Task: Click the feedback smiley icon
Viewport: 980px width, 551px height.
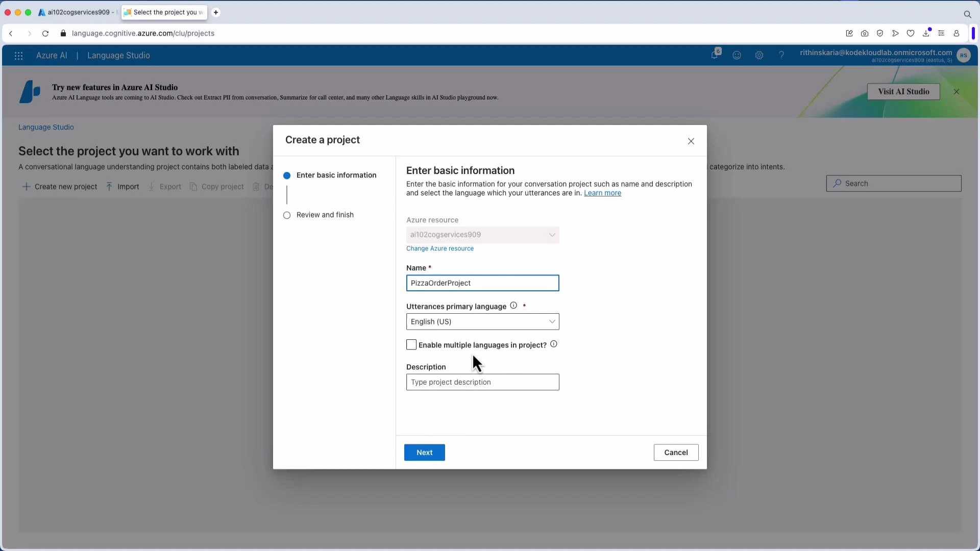Action: coord(737,55)
